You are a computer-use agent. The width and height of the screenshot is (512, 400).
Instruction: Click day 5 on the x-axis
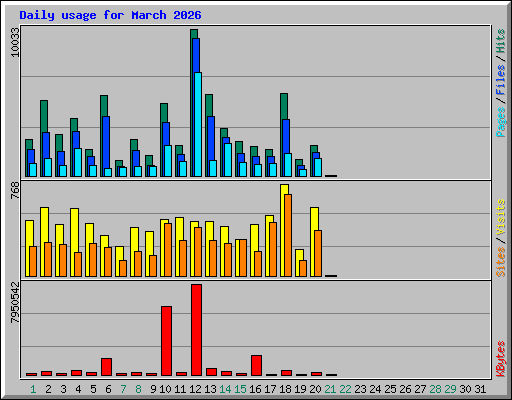93,389
